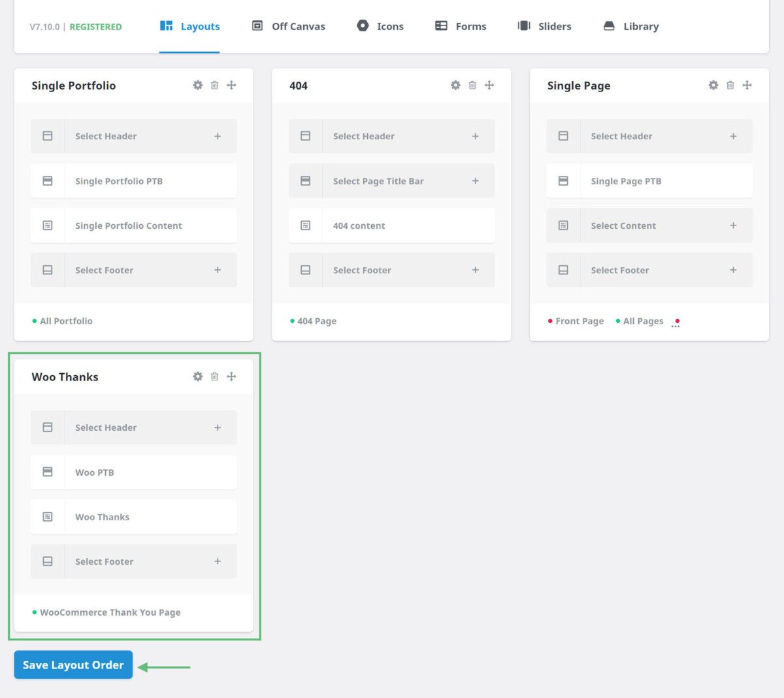Click the content icon next to 404 content
Screen dimensions: 784x698
point(305,225)
